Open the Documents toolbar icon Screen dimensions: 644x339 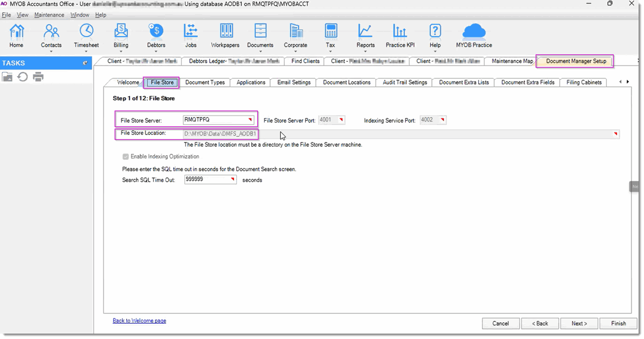click(260, 35)
